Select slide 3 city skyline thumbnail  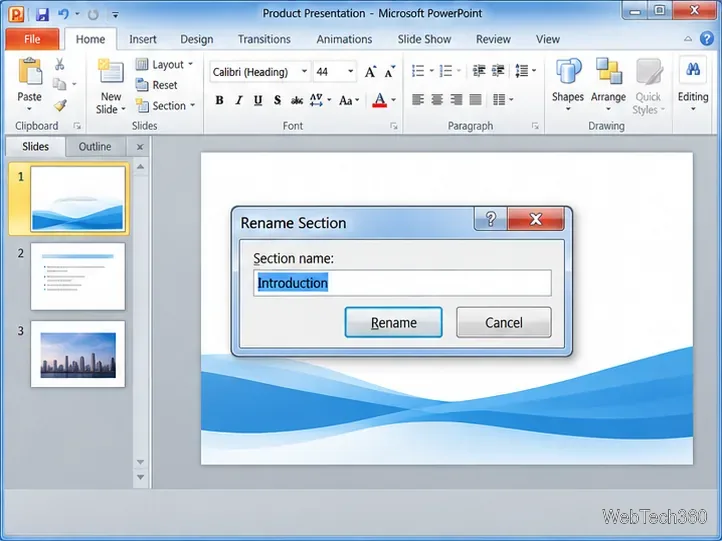(x=78, y=354)
